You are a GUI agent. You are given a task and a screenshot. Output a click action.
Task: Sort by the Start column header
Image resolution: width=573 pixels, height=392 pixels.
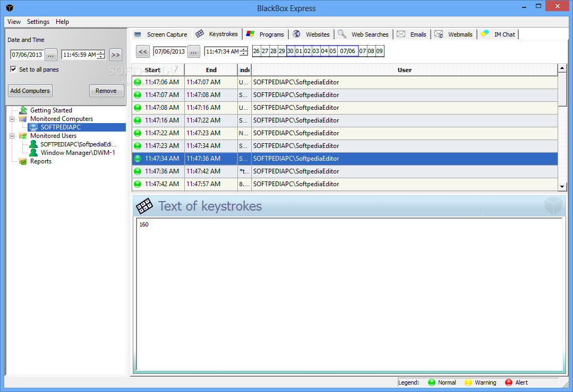click(x=158, y=70)
